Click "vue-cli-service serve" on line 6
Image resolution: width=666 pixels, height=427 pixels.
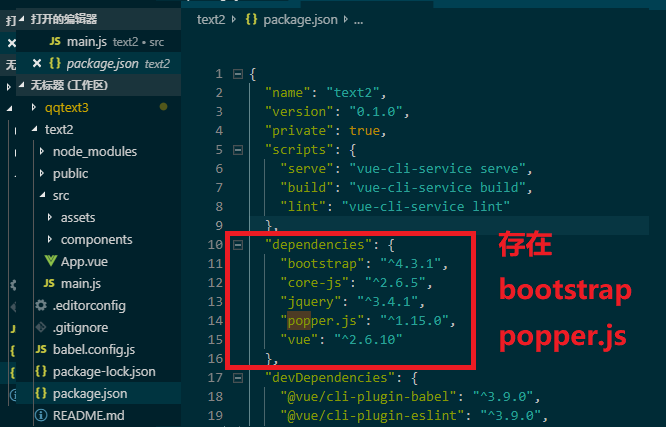(x=437, y=169)
